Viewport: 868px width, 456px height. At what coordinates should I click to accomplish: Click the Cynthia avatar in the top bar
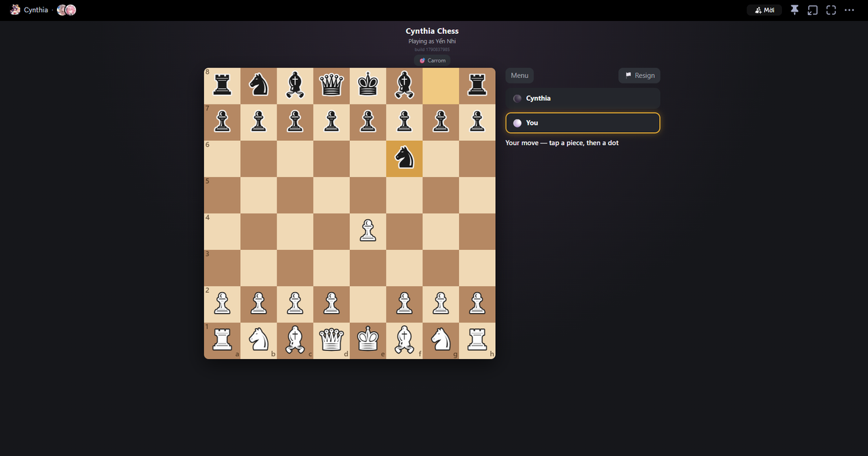tap(15, 10)
